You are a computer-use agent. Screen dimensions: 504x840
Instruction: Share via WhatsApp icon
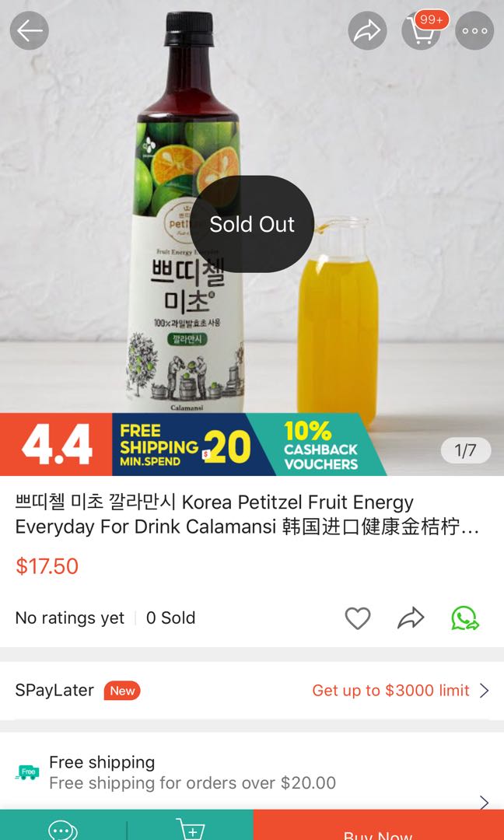coord(464,618)
